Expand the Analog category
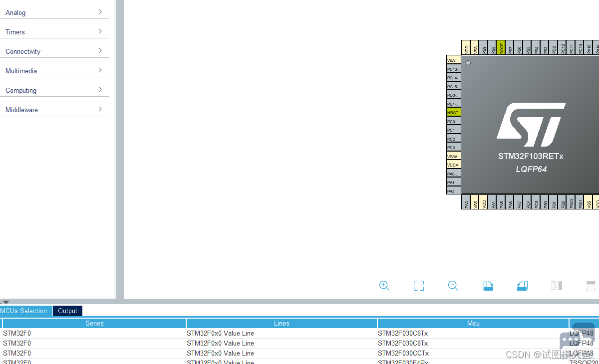Image resolution: width=599 pixels, height=364 pixels. [54, 12]
